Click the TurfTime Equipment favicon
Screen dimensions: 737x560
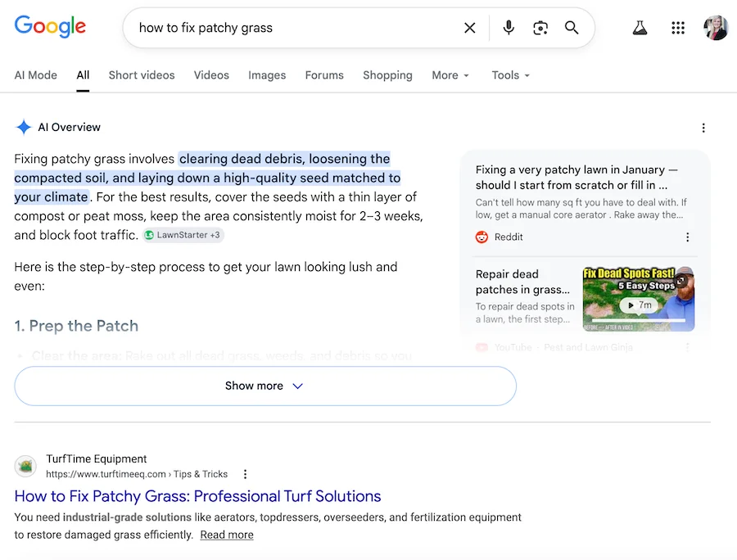[x=25, y=466]
